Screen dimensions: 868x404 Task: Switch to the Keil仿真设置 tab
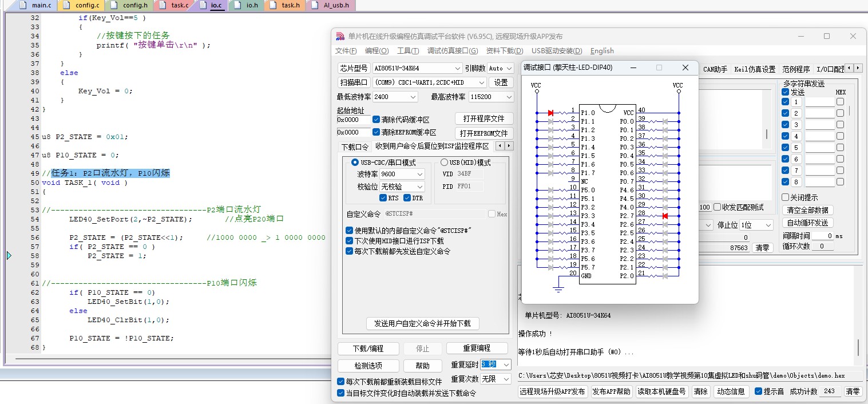click(755, 69)
